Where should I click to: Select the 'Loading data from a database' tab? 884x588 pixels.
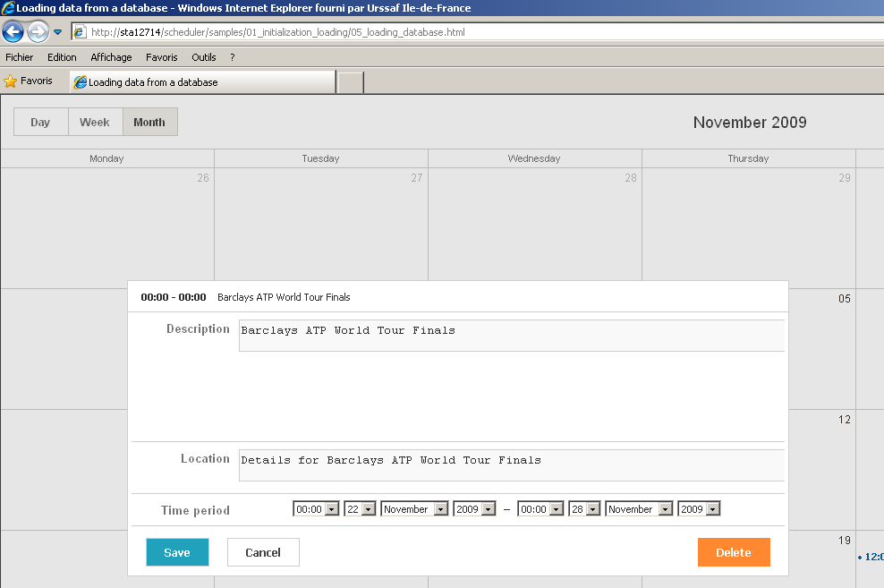[x=202, y=81]
